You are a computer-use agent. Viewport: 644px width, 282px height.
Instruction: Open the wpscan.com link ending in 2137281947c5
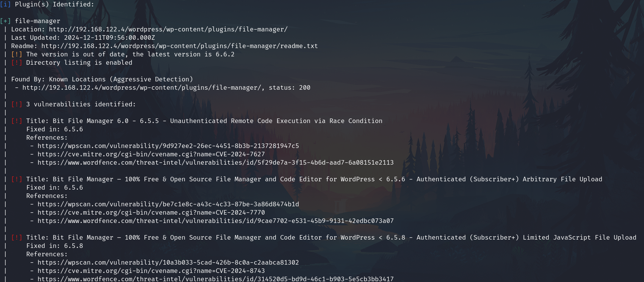click(x=168, y=146)
